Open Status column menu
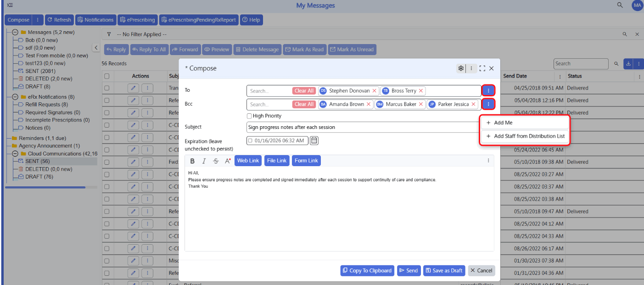 tap(639, 77)
